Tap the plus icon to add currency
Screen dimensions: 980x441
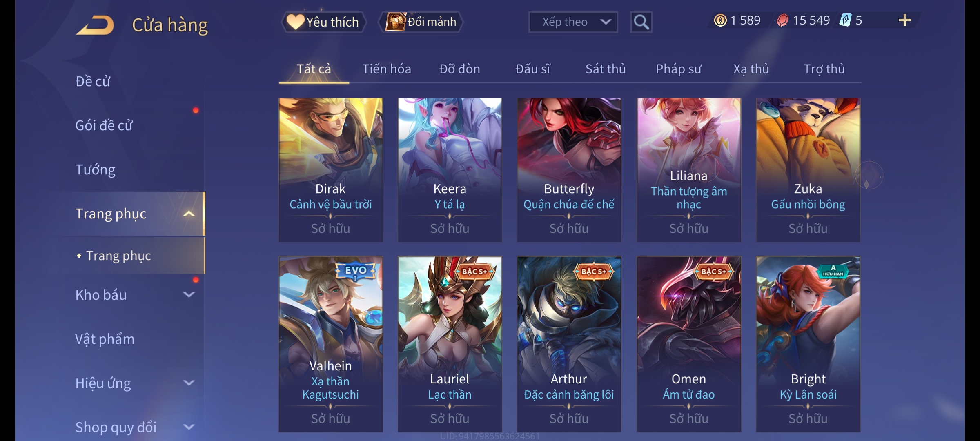[x=905, y=20]
